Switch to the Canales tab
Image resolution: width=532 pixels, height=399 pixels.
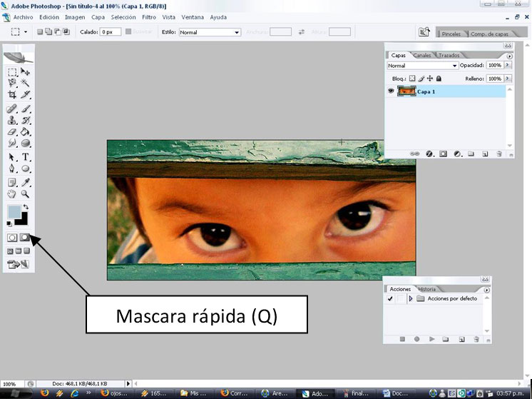pos(422,55)
